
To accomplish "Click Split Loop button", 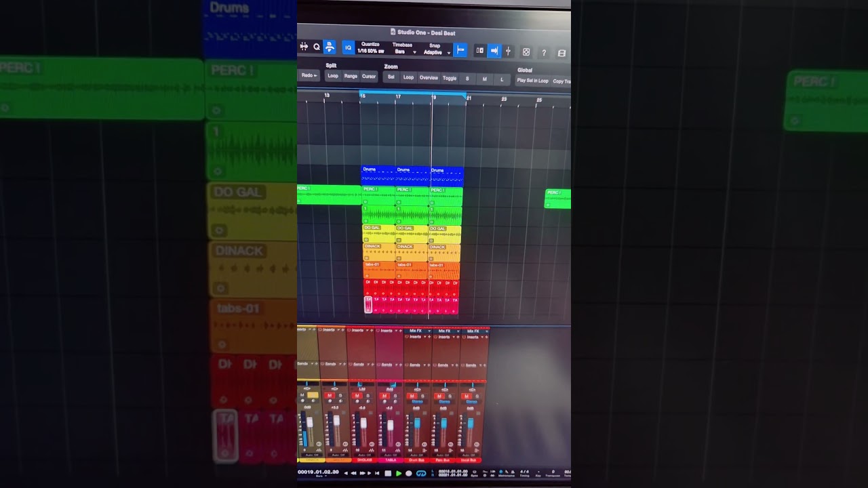I will click(x=333, y=76).
